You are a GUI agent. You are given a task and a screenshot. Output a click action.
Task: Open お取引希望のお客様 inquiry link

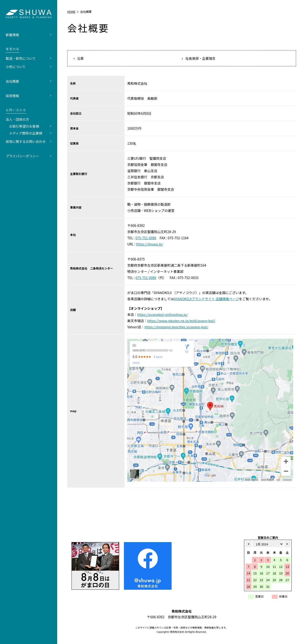(x=30, y=126)
